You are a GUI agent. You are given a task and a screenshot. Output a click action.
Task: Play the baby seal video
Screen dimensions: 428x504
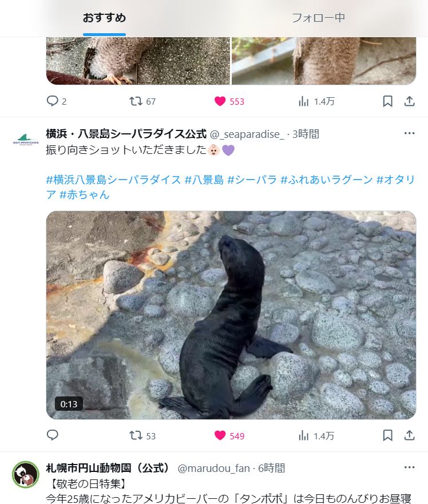[231, 315]
